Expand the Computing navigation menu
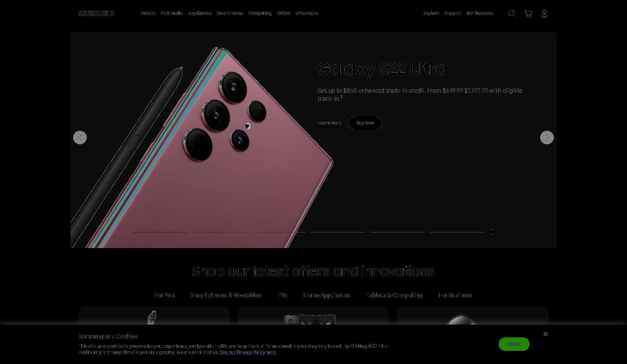Image resolution: width=627 pixels, height=364 pixels. pos(260,13)
